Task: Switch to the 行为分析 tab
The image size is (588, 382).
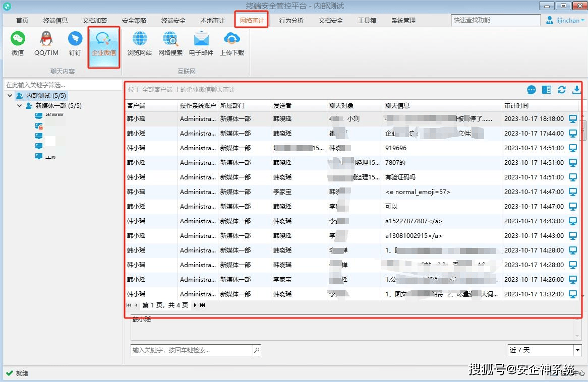Action: click(x=291, y=20)
